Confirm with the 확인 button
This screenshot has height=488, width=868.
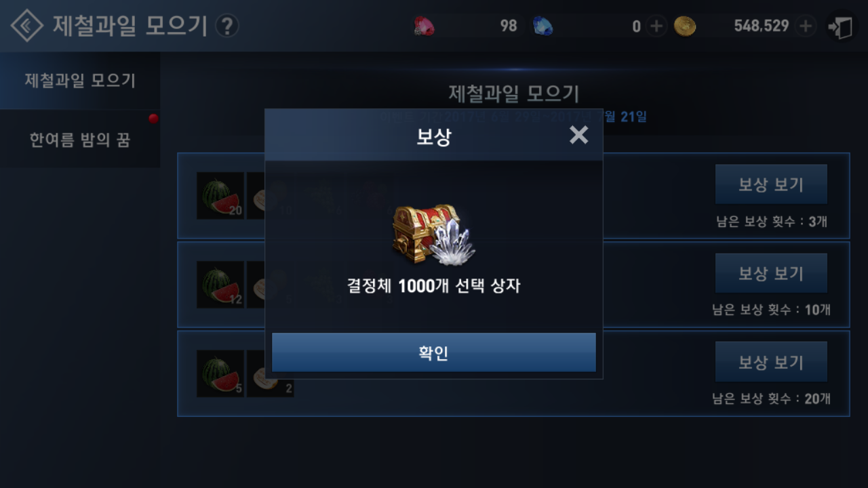pyautogui.click(x=434, y=352)
